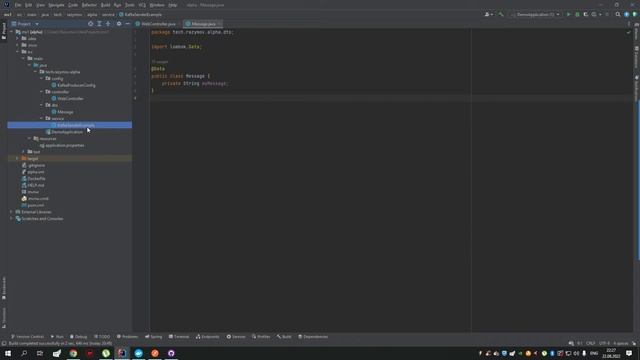
Task: Expand the target folder node
Action: (x=18, y=158)
